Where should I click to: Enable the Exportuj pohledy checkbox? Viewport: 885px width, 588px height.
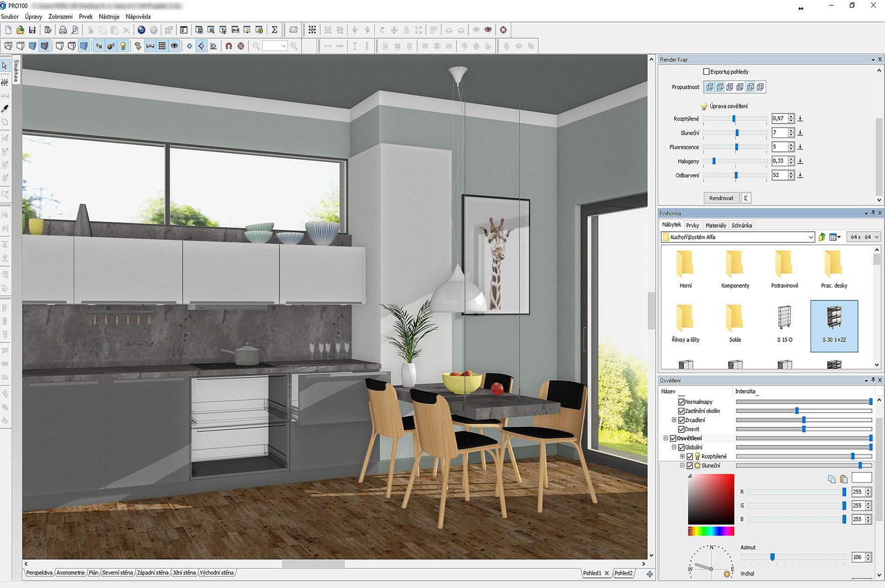706,71
